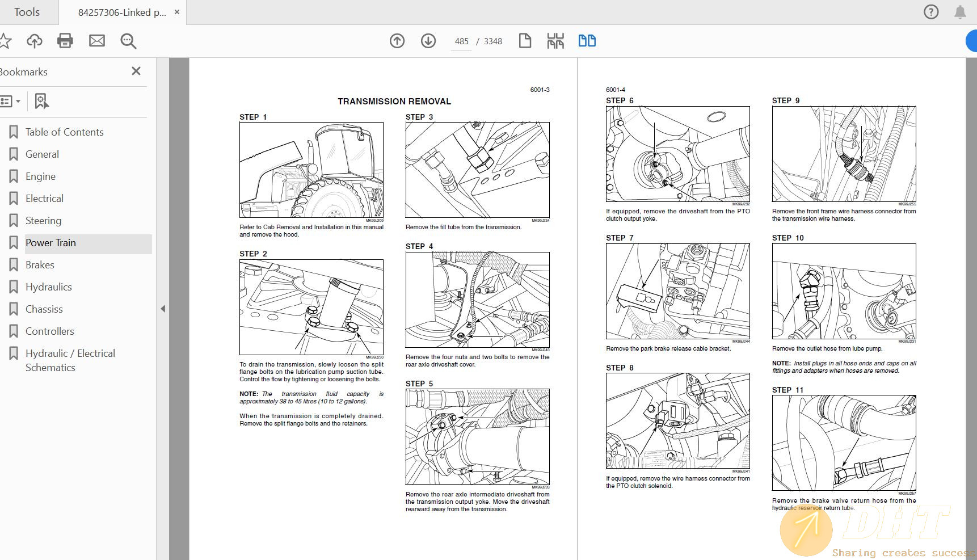Image resolution: width=977 pixels, height=560 pixels.
Task: Select the single page view icon
Action: coord(525,41)
